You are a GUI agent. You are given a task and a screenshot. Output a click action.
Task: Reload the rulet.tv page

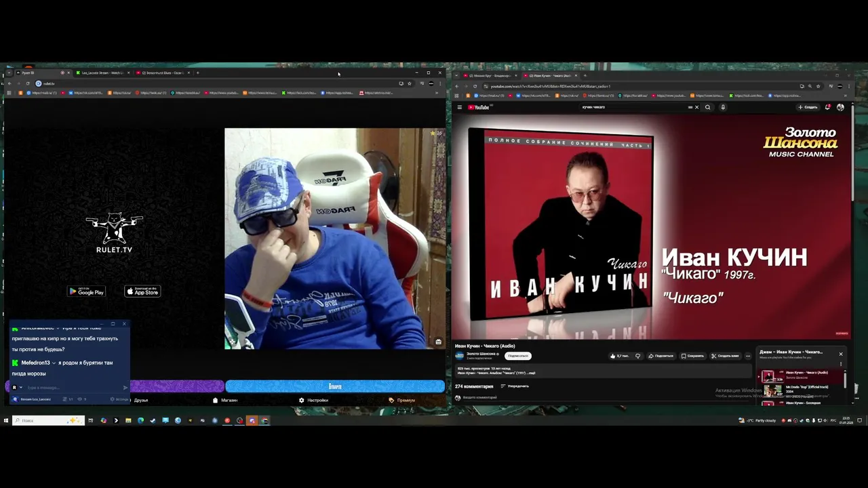click(x=27, y=83)
